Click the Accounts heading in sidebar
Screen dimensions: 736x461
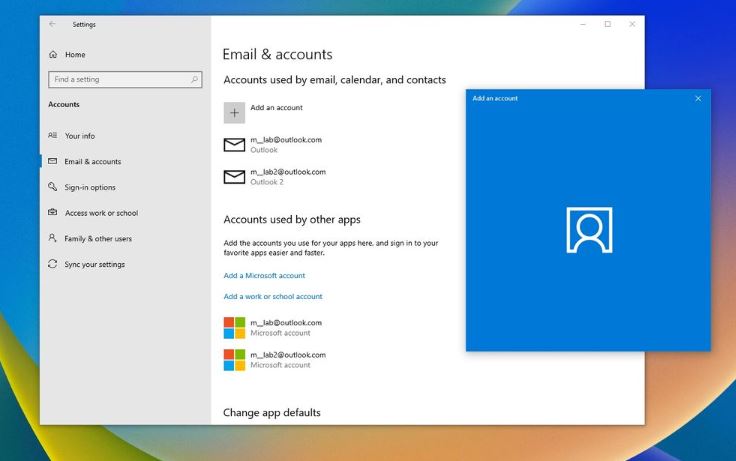click(x=64, y=104)
